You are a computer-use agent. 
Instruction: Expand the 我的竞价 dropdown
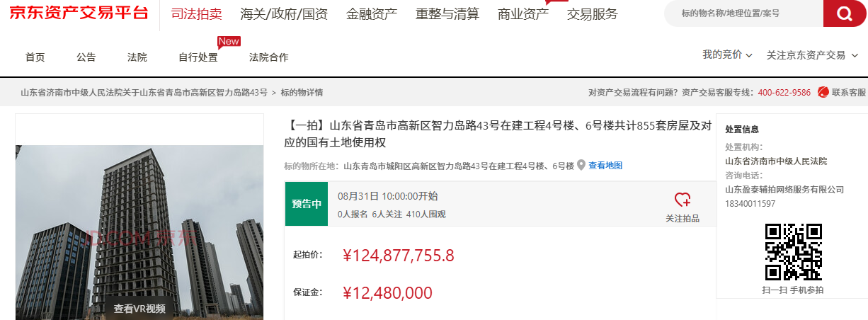(727, 55)
